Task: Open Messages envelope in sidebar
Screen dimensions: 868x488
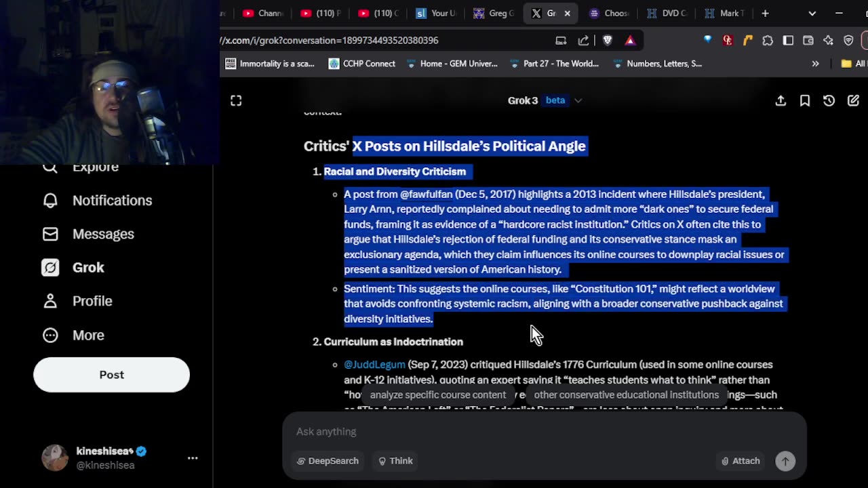Action: [x=50, y=234]
